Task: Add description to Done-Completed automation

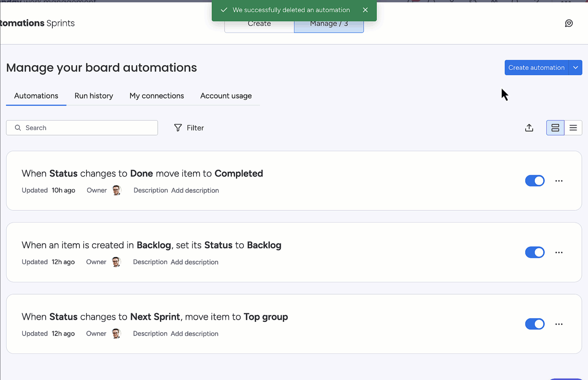Action: click(195, 190)
